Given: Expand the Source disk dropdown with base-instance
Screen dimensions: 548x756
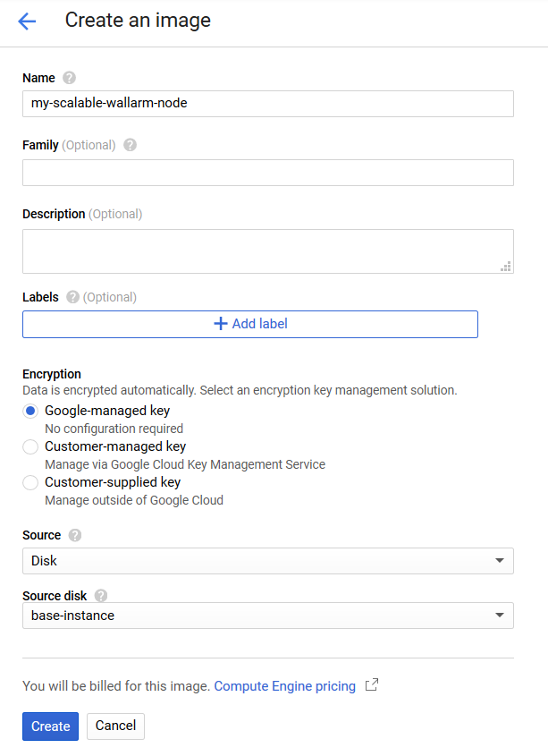Looking at the screenshot, I should pos(267,616).
